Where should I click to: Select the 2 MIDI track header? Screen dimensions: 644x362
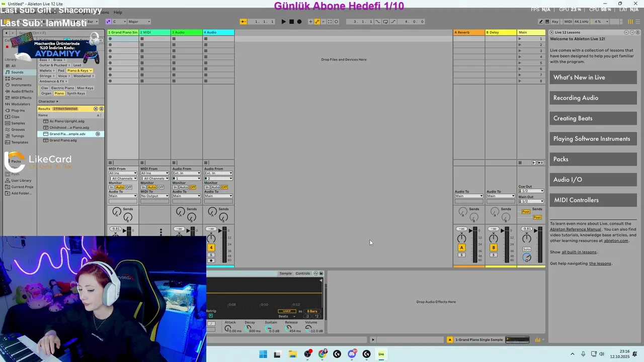pyautogui.click(x=155, y=32)
